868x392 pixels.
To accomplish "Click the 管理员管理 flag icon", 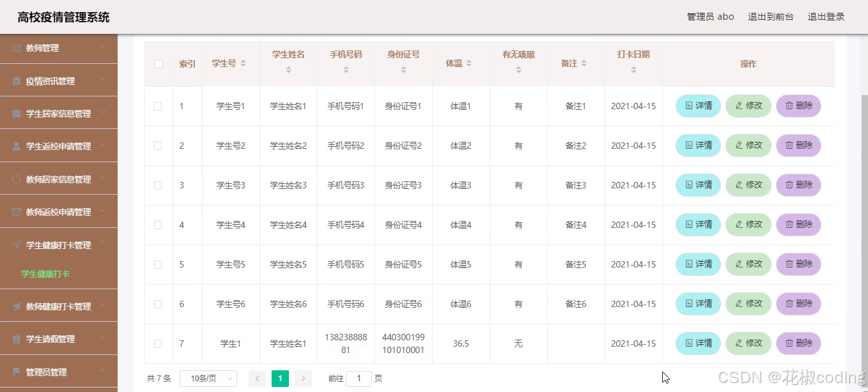I will click(17, 372).
